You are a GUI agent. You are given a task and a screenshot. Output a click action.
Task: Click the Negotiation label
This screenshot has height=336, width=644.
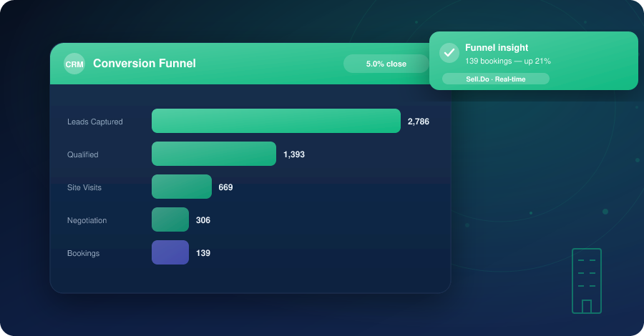[x=87, y=220]
